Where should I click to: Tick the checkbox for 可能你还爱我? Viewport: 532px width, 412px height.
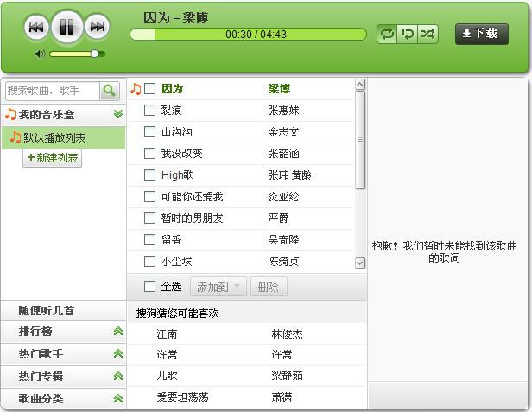pyautogui.click(x=149, y=196)
